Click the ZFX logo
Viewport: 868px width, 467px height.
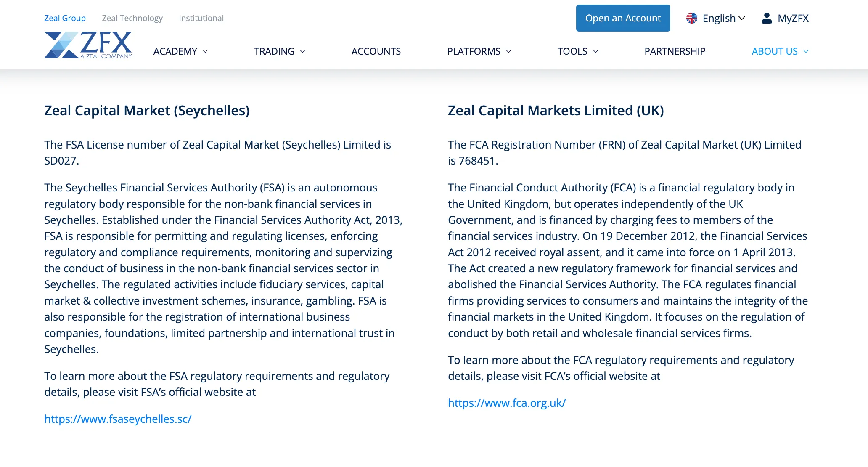point(88,45)
